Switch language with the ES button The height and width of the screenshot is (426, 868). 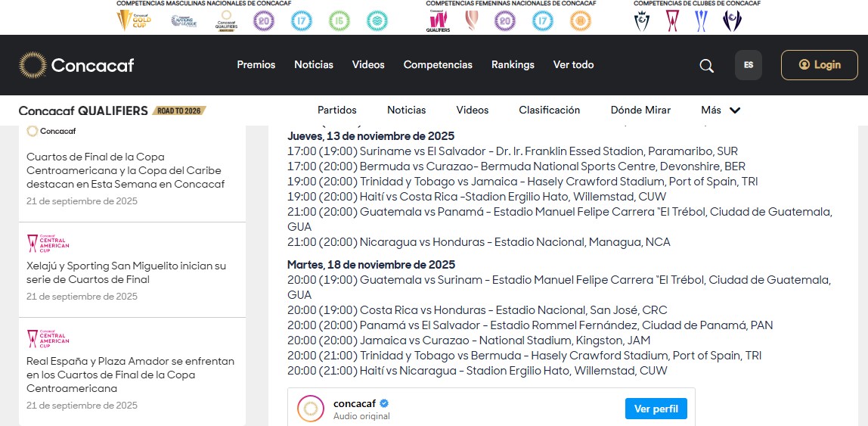click(x=749, y=65)
